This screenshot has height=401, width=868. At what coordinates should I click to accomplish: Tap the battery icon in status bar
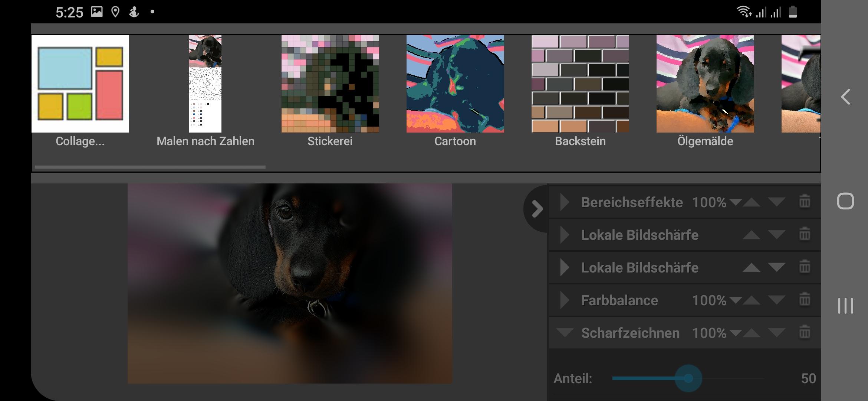(x=793, y=12)
